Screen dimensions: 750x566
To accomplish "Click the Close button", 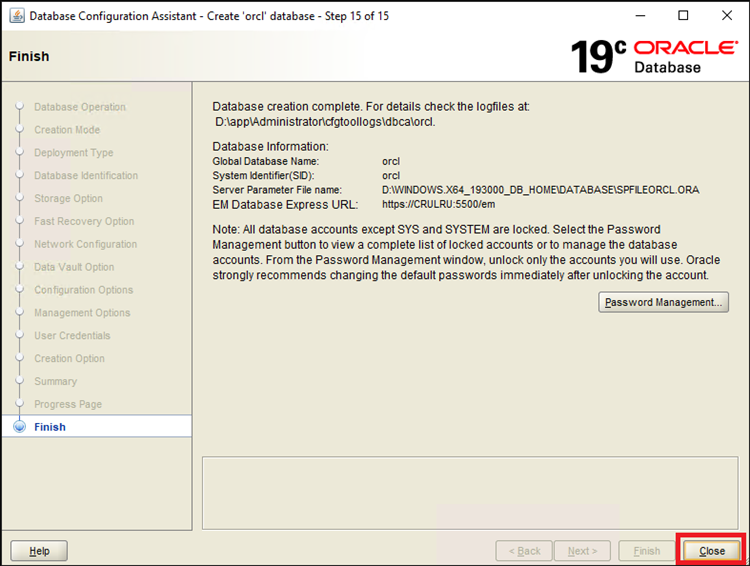I will (711, 551).
